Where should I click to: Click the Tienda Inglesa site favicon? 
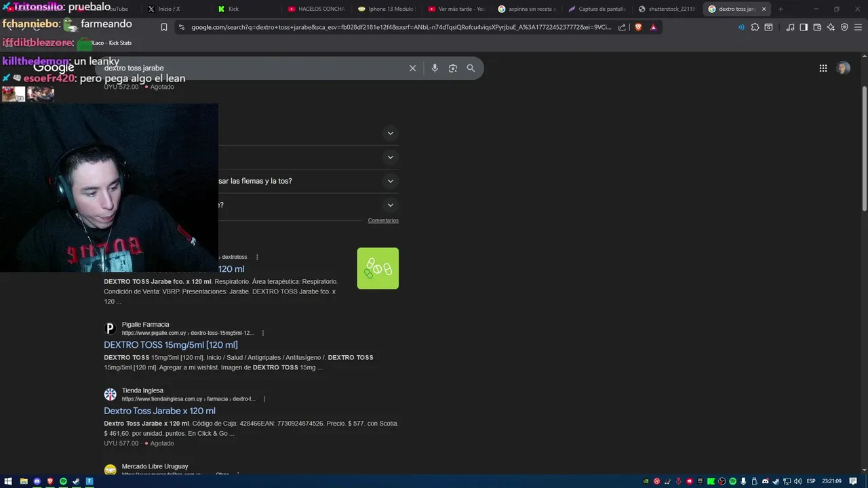pyautogui.click(x=110, y=394)
